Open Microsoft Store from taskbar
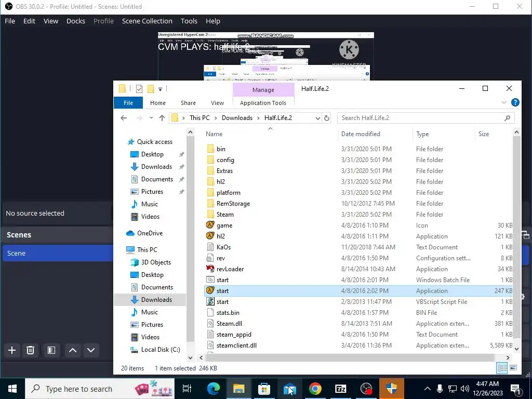Screen dimensions: 532x399 point(264,389)
